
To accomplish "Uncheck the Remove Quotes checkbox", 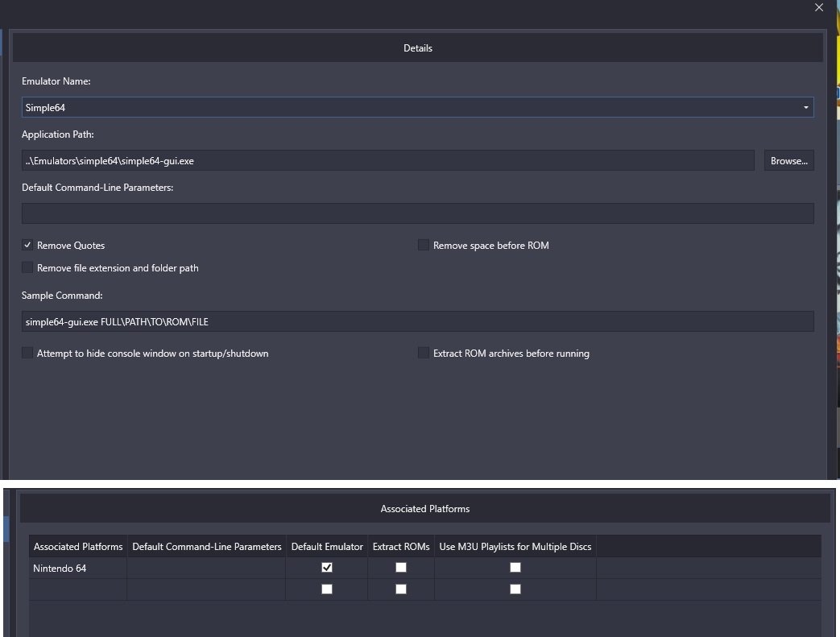I will point(27,245).
